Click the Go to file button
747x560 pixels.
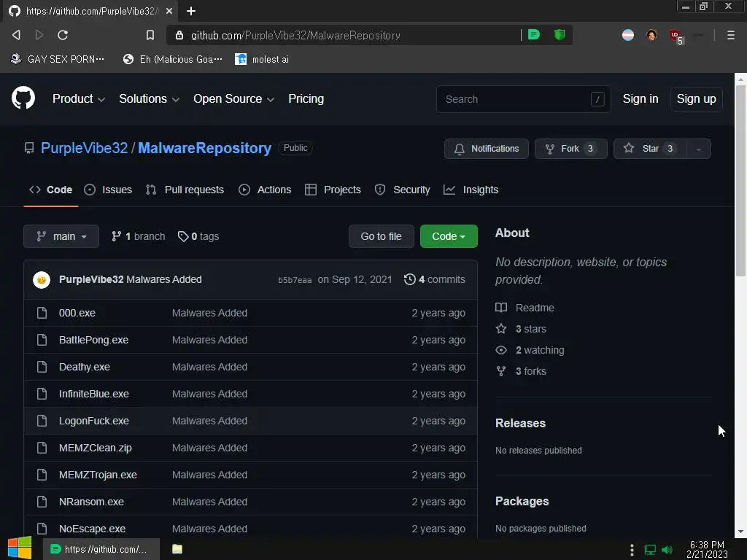(381, 236)
